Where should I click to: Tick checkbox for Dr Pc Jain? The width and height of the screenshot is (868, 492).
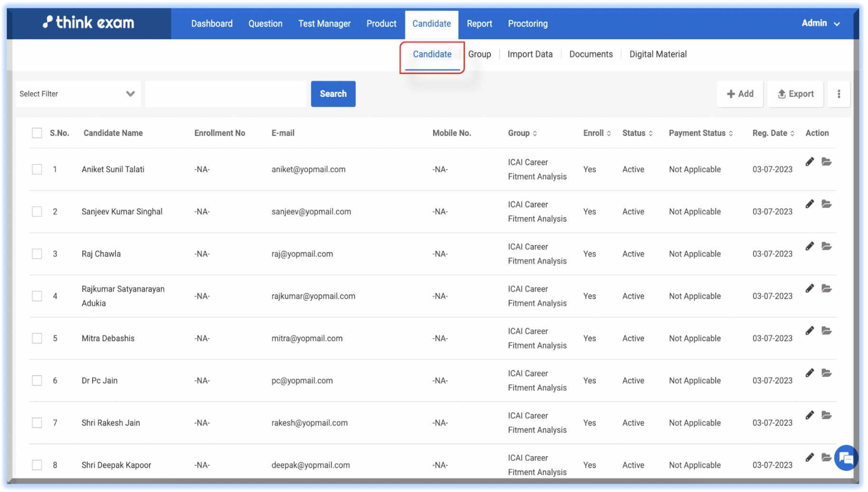click(37, 381)
